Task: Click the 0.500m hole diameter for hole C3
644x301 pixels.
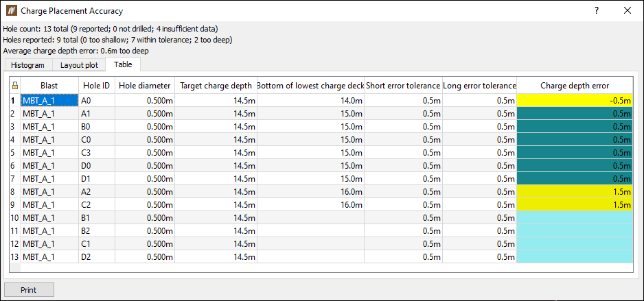Action: 145,152
